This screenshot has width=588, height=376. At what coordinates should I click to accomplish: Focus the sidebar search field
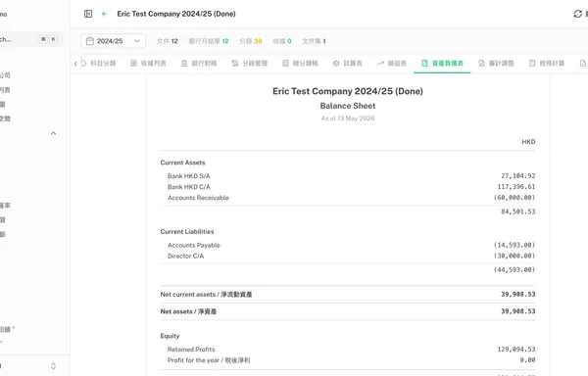30,39
